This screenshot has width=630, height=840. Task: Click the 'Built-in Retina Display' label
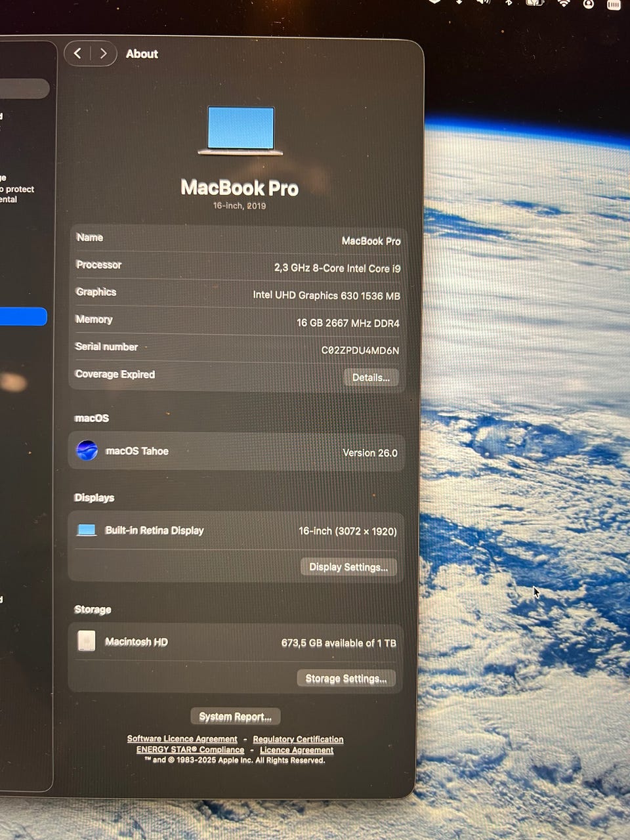[154, 530]
